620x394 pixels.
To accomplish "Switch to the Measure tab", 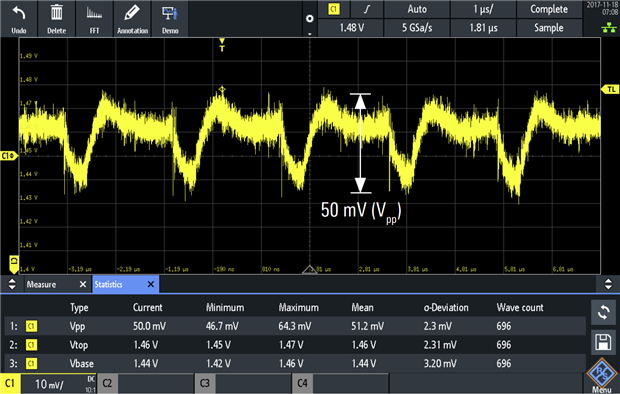I will (x=42, y=284).
